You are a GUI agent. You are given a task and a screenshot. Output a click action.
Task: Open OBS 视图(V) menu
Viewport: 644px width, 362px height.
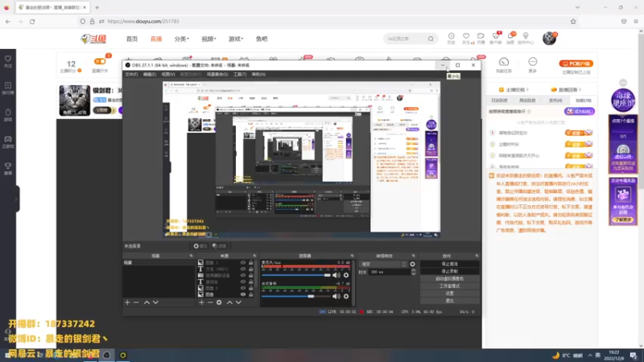[168, 74]
